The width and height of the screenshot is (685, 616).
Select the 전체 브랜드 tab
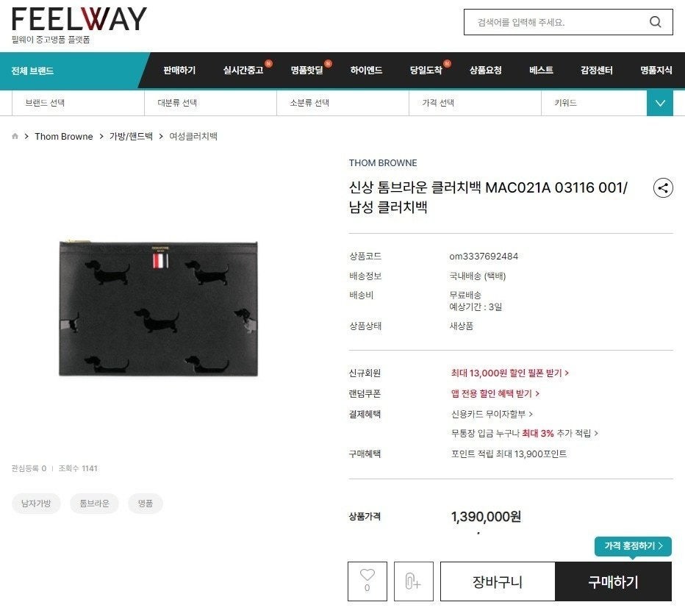(x=33, y=71)
